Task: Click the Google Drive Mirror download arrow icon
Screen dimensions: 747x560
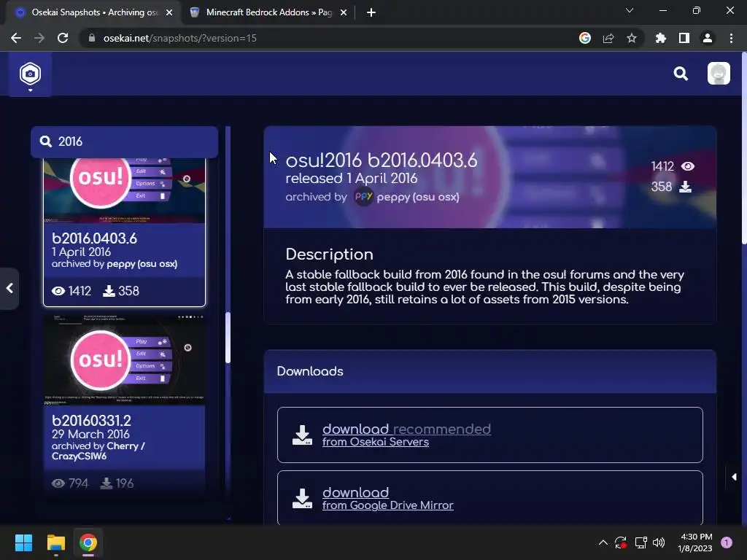Action: point(302,498)
